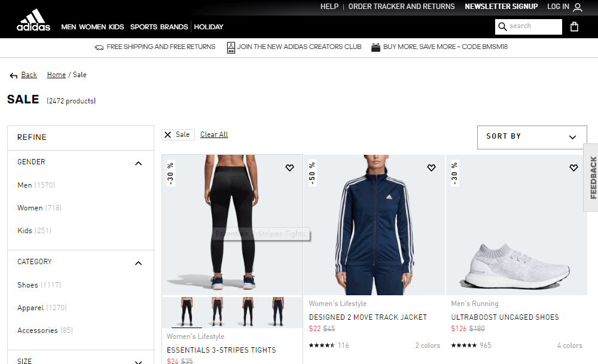Click the LOG IN link

(558, 7)
